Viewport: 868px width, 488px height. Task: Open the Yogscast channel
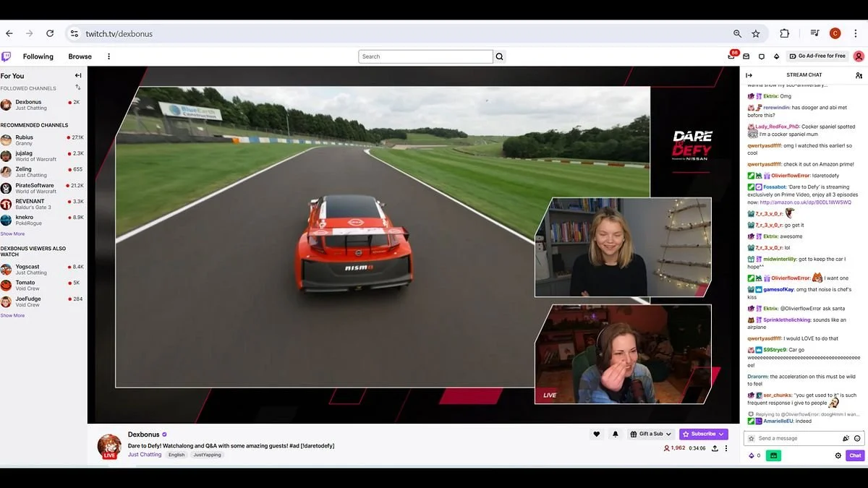click(x=42, y=270)
